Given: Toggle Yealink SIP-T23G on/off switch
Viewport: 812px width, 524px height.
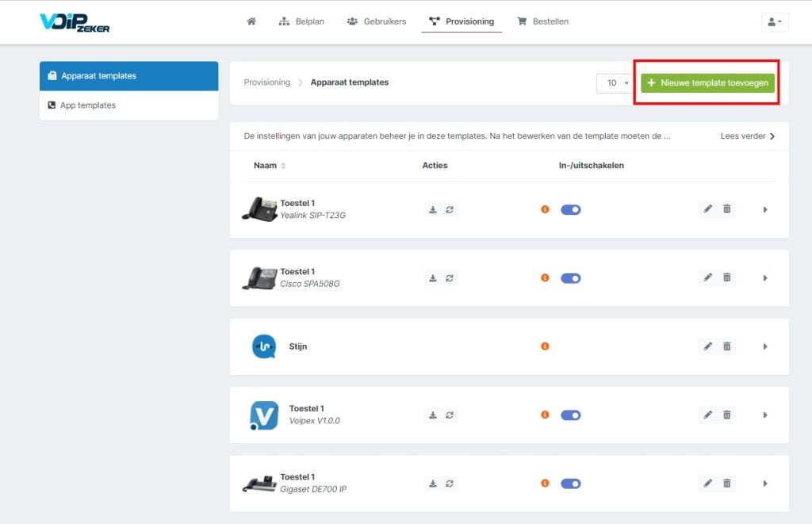Looking at the screenshot, I should (571, 210).
